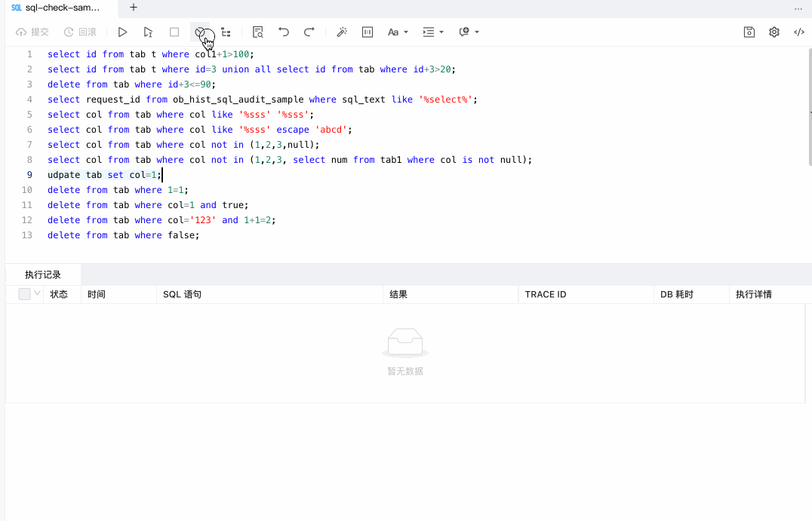Open the tab bar more options menu

tap(798, 8)
